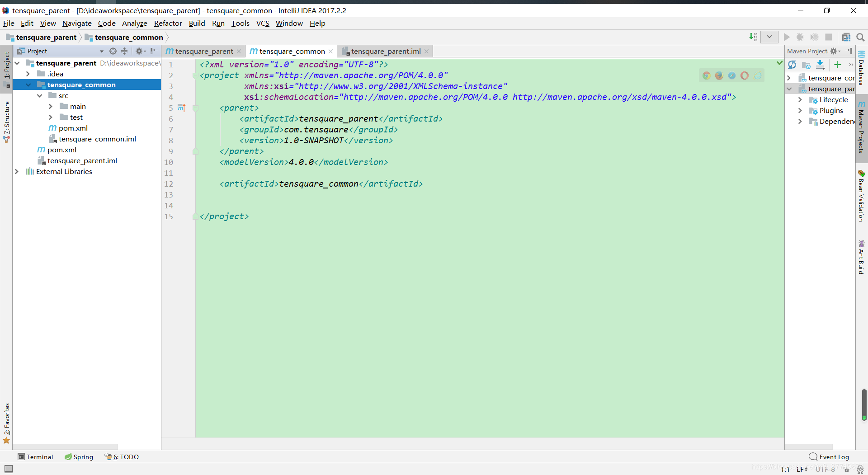
Task: Open in Safari browser icon
Action: tap(732, 75)
